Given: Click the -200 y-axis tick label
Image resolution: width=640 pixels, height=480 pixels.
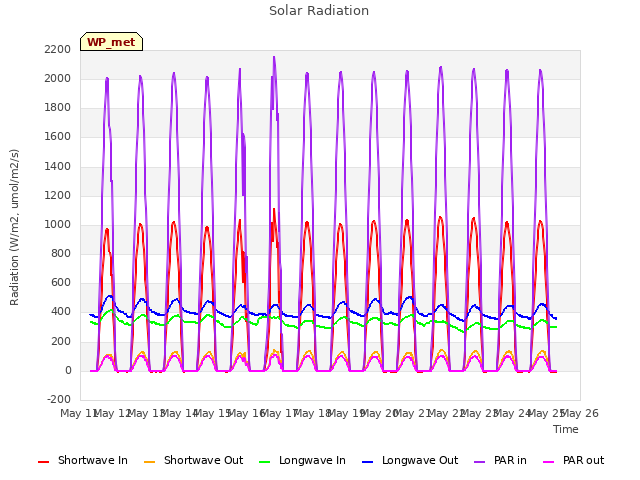Looking at the screenshot, I should point(59,399).
